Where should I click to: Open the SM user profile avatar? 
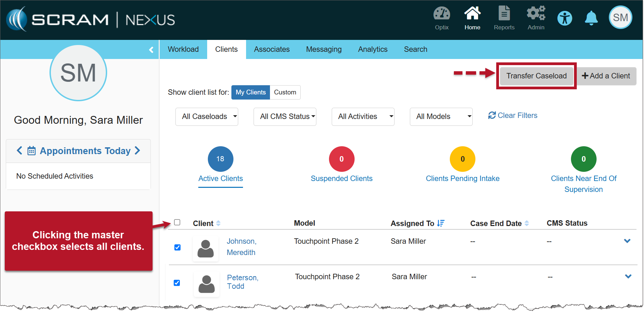620,18
